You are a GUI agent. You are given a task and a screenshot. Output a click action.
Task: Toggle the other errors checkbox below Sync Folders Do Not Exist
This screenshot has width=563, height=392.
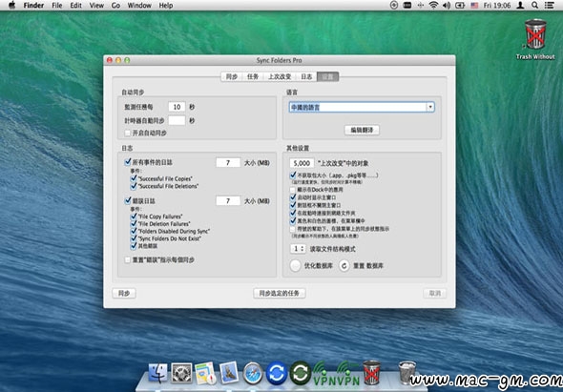pyautogui.click(x=134, y=245)
